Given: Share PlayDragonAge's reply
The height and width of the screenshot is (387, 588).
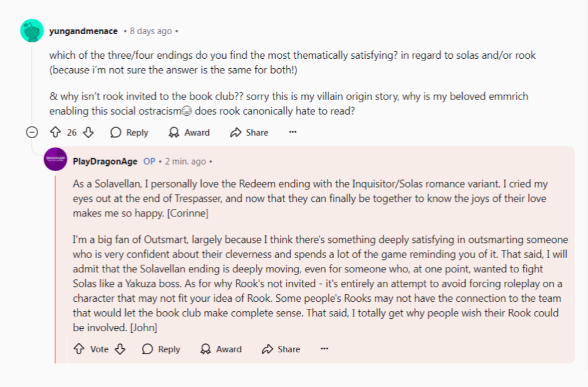Looking at the screenshot, I should point(281,349).
